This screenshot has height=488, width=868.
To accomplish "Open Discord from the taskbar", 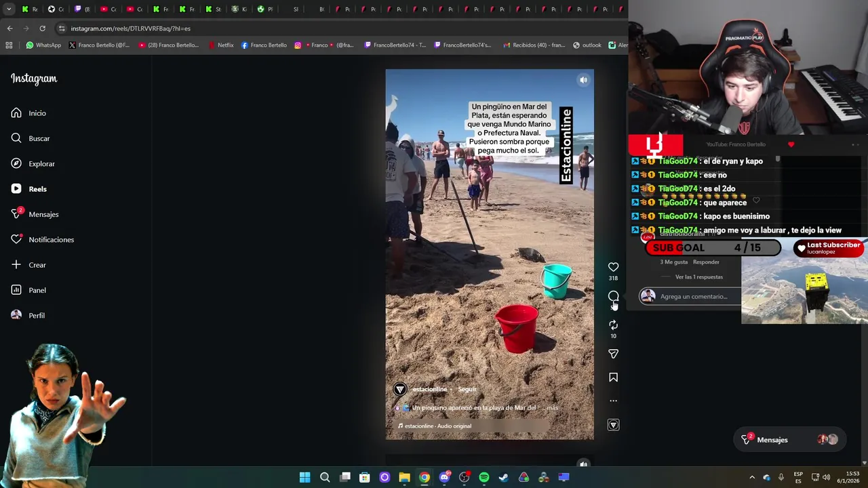I will pyautogui.click(x=444, y=477).
